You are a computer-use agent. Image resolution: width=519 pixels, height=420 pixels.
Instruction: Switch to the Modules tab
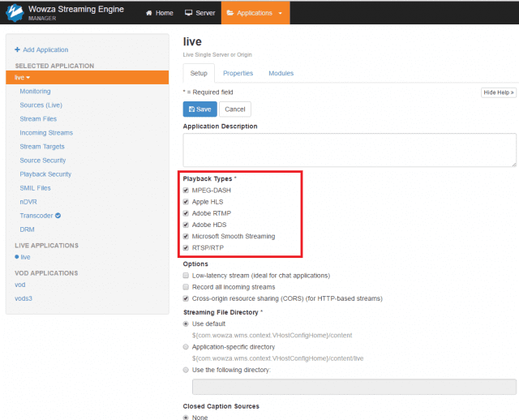click(281, 73)
